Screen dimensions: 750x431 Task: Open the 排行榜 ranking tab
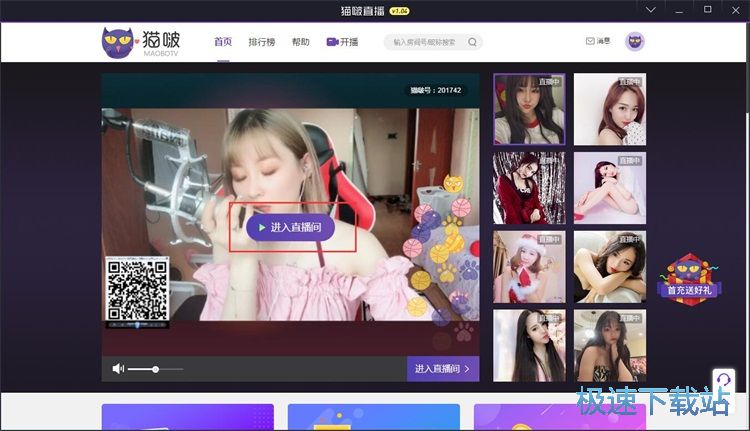261,42
